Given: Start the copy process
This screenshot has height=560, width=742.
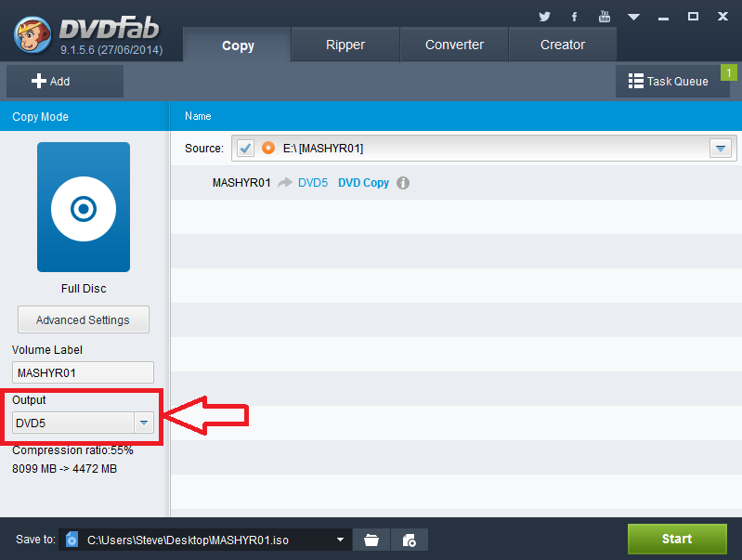Looking at the screenshot, I should pyautogui.click(x=677, y=539).
